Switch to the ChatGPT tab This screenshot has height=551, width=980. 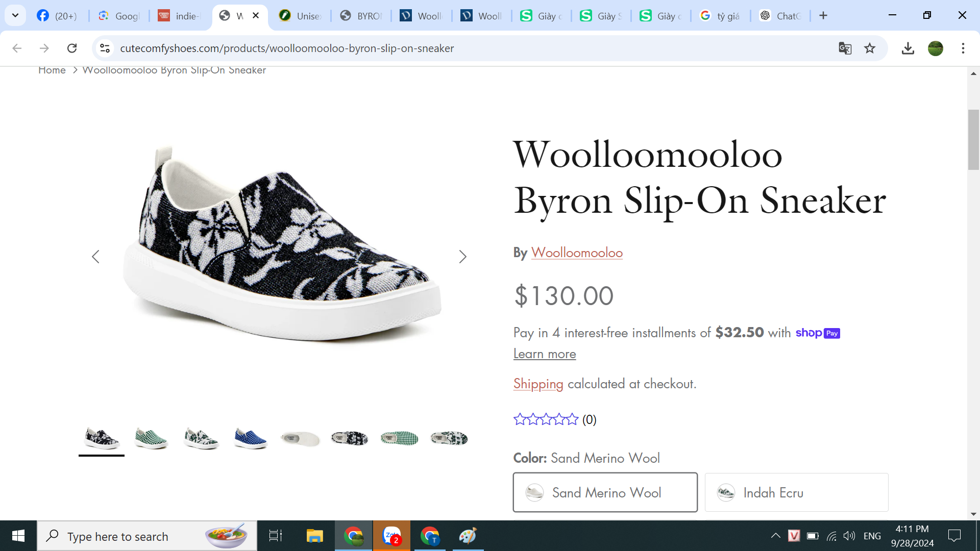(x=780, y=16)
